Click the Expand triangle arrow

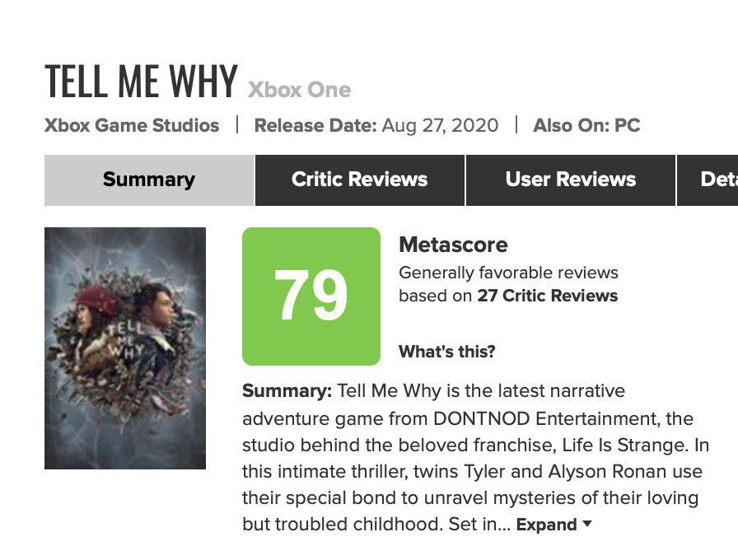pos(587,524)
